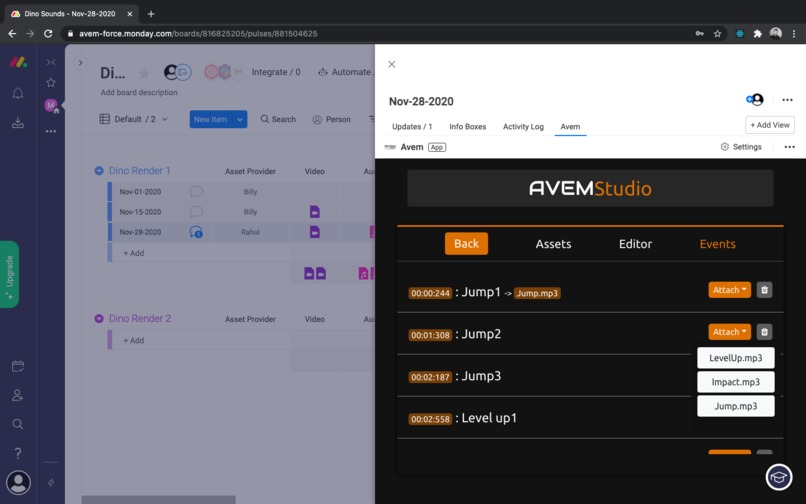Viewport: 806px width, 504px height.
Task: Open Nov-28-2020 updates bubble
Action: tap(196, 232)
